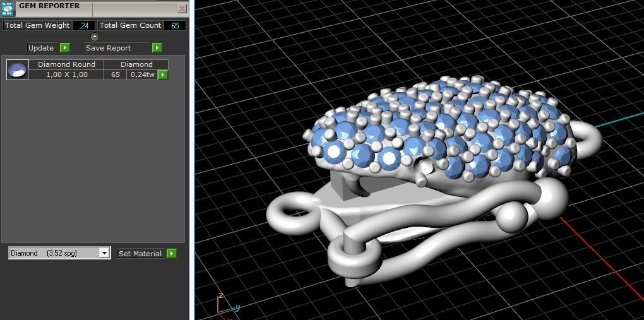The width and height of the screenshot is (644, 320).
Task: Click the Set Material button label
Action: [141, 254]
